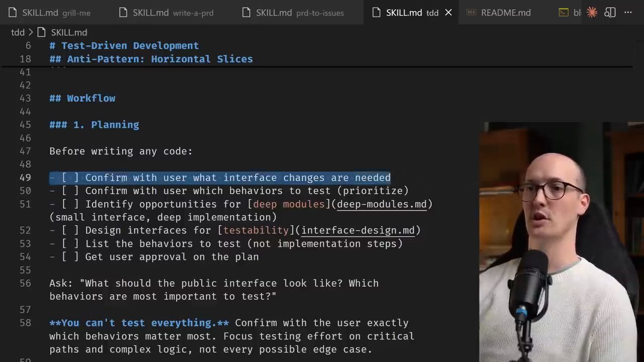Click the deep modules link text
The image size is (644, 362).
(x=289, y=204)
